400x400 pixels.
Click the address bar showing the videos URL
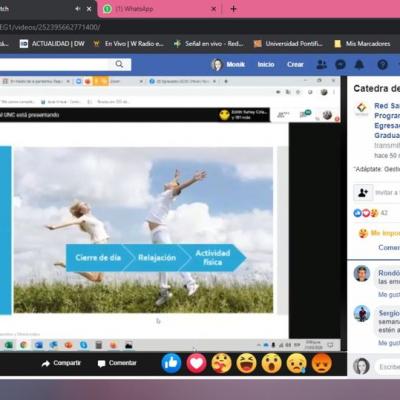click(x=200, y=27)
